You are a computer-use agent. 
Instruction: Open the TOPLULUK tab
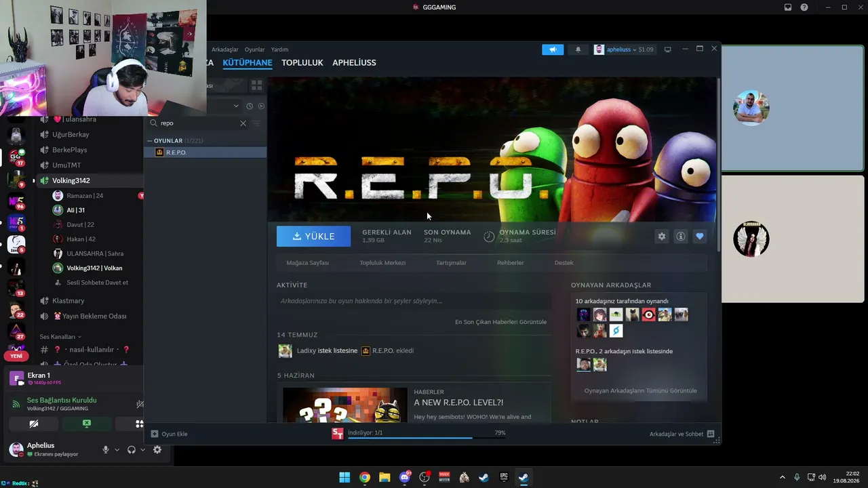pyautogui.click(x=302, y=63)
